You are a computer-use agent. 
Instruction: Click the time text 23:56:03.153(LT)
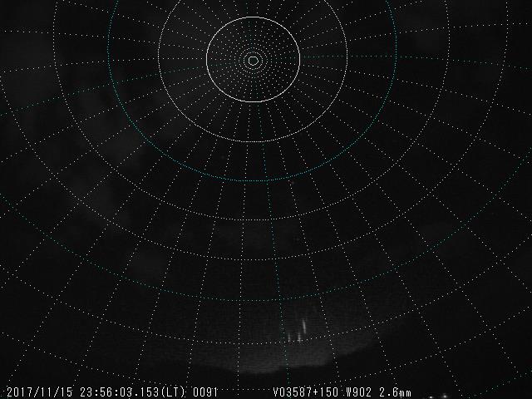[133, 392]
